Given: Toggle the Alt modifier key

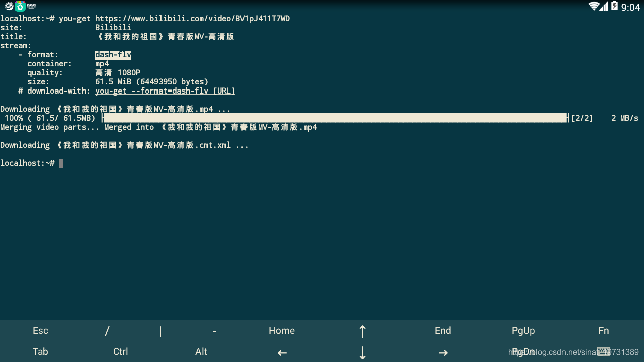Looking at the screenshot, I should [x=201, y=351].
